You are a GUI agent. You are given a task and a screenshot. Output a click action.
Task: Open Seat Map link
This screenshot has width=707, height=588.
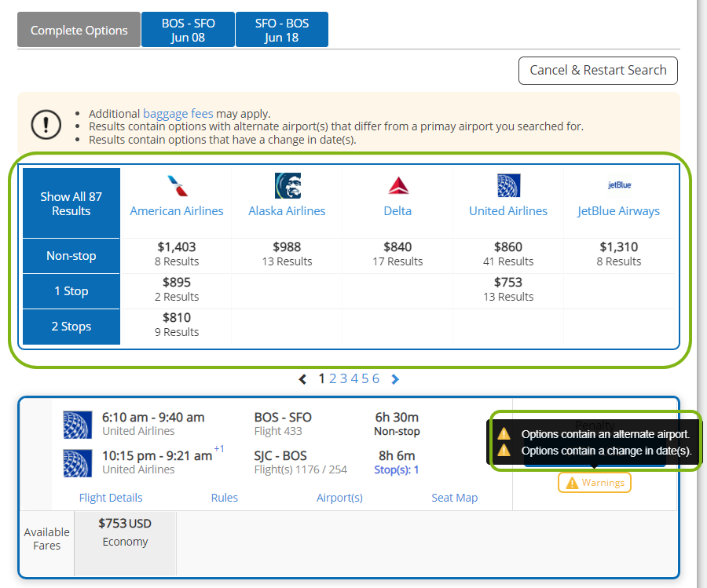click(455, 498)
